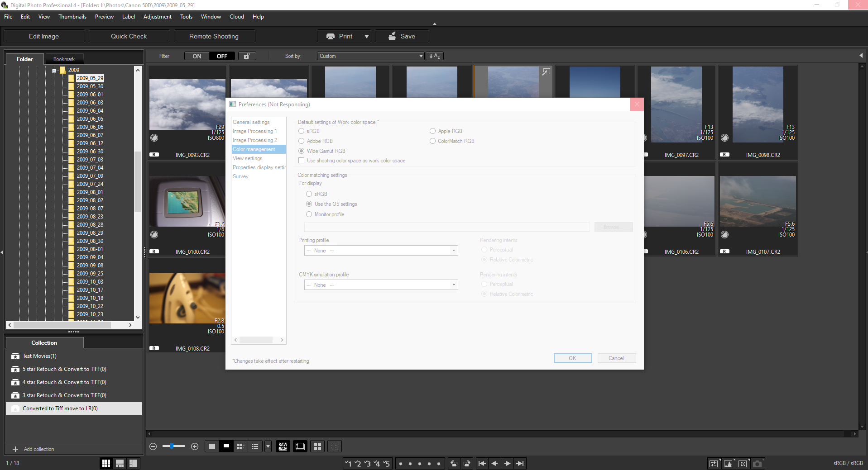
Task: Click the Quick Check button
Action: click(129, 36)
